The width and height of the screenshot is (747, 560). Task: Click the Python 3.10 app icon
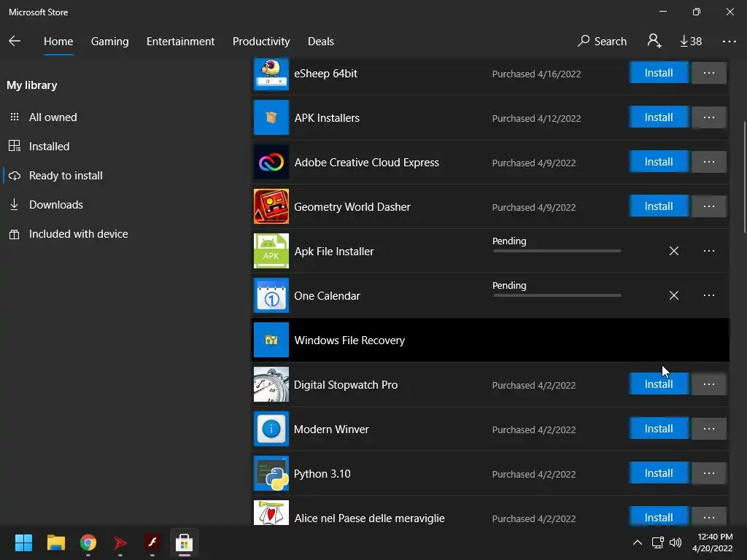(271, 473)
